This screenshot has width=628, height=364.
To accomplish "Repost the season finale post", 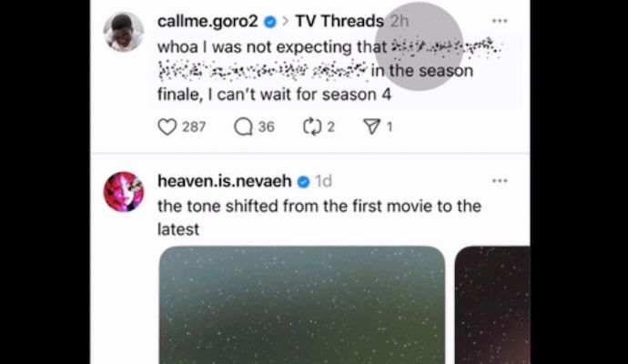I will [312, 126].
